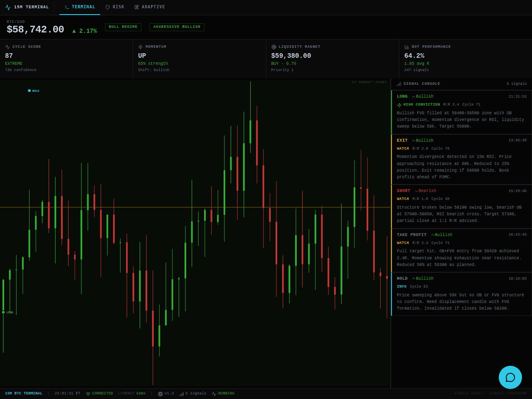Click the AI MARKET ZONES chart label
This screenshot has height=399, width=532.
pyautogui.click(x=369, y=82)
